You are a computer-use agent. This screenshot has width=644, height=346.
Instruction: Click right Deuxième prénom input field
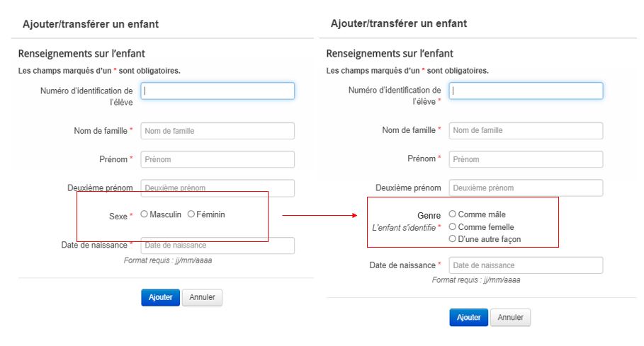[x=526, y=188]
